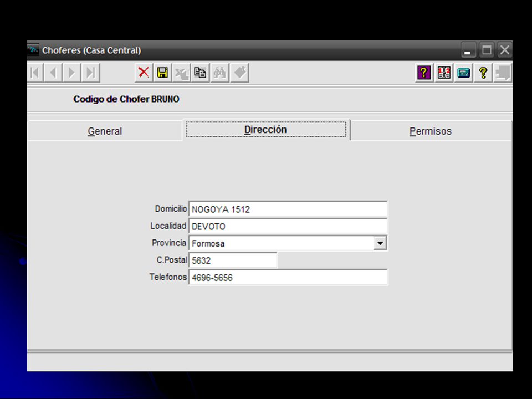Screen dimensions: 532x399
Task: Maximize the Choferes window
Action: click(x=487, y=50)
